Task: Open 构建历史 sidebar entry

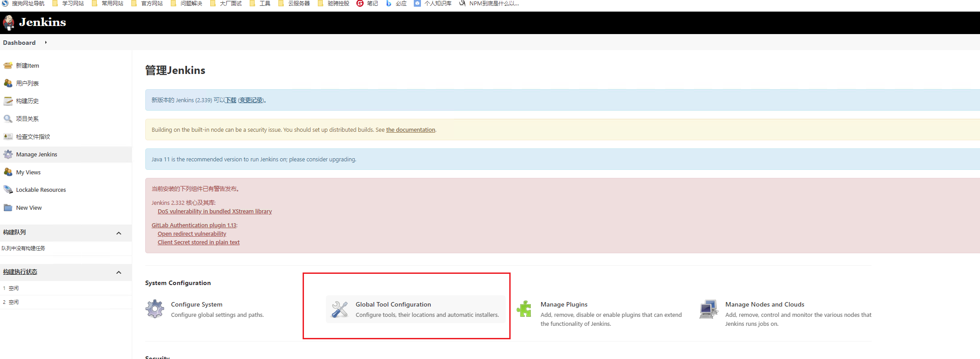Action: point(27,101)
